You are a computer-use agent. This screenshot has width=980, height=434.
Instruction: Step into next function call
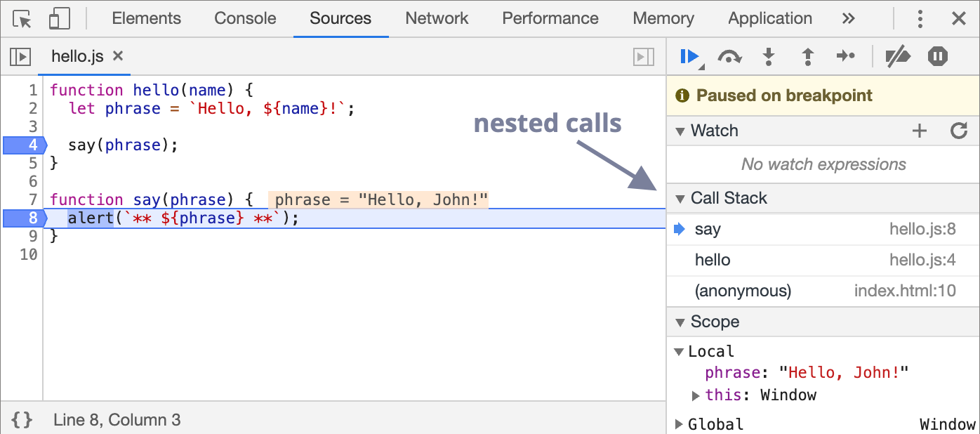pyautogui.click(x=769, y=57)
